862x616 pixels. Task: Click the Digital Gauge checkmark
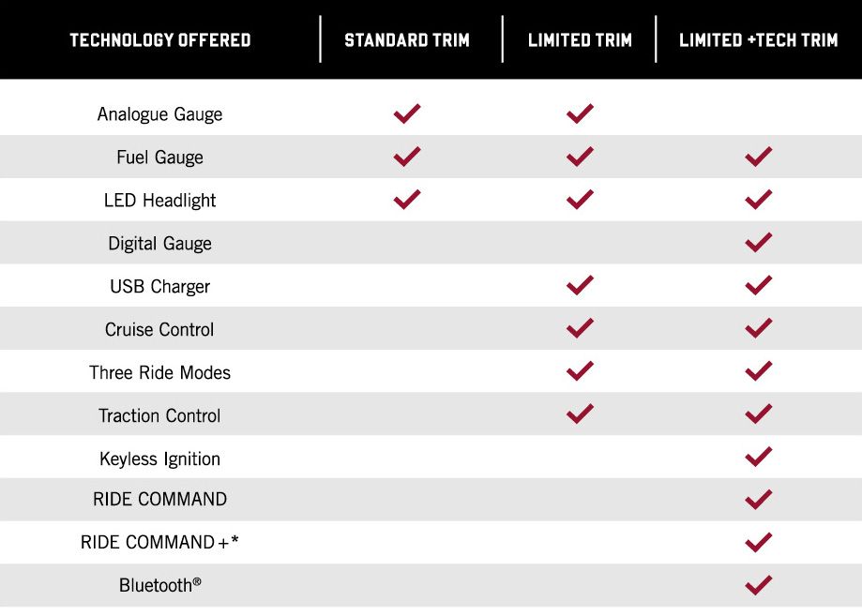click(759, 242)
